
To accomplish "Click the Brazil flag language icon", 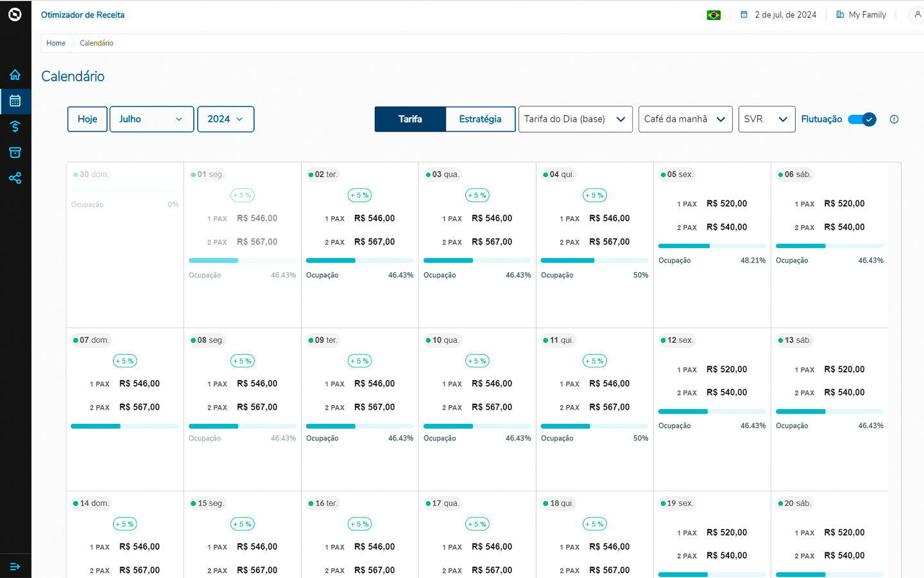I will pos(714,15).
